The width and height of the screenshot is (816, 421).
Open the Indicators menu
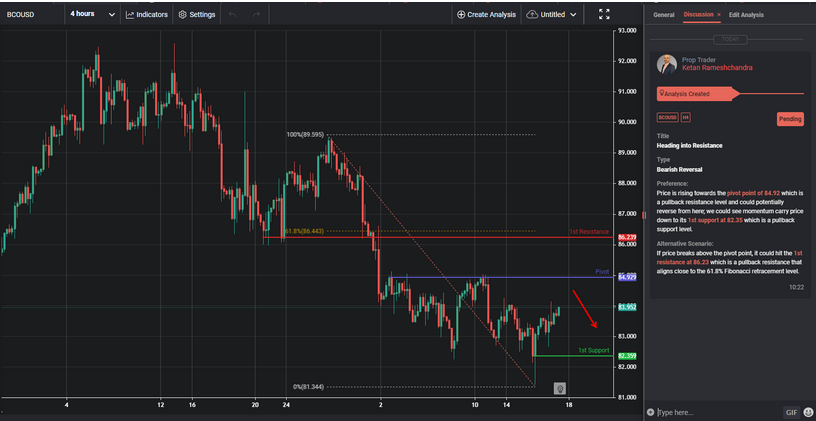[x=147, y=15]
